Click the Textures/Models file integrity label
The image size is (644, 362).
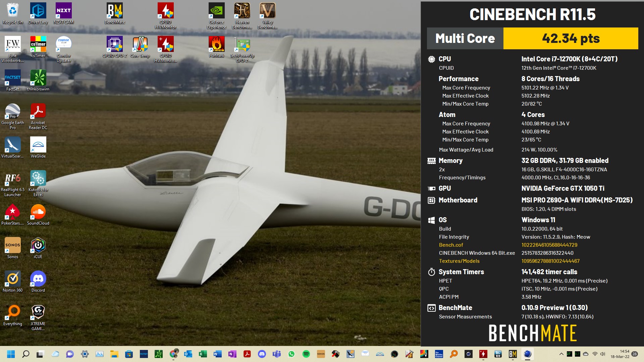pos(459,261)
